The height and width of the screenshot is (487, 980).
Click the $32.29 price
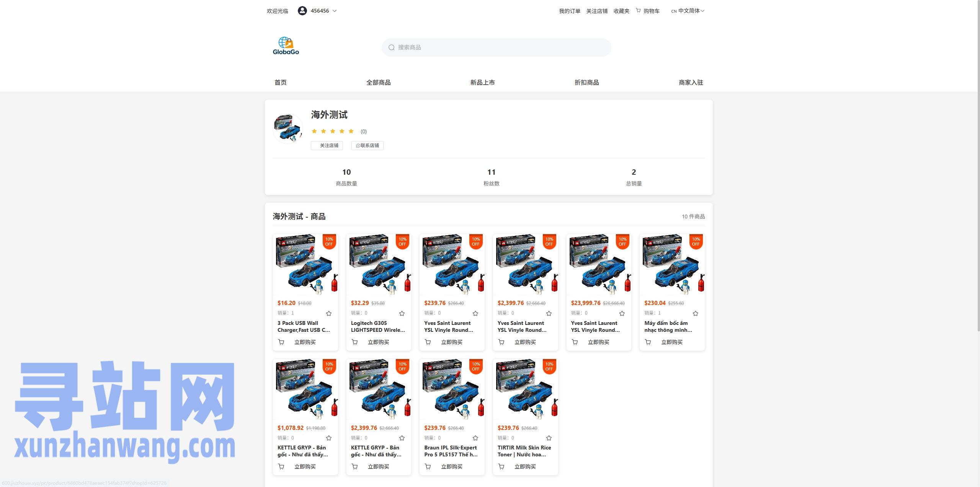click(x=360, y=303)
